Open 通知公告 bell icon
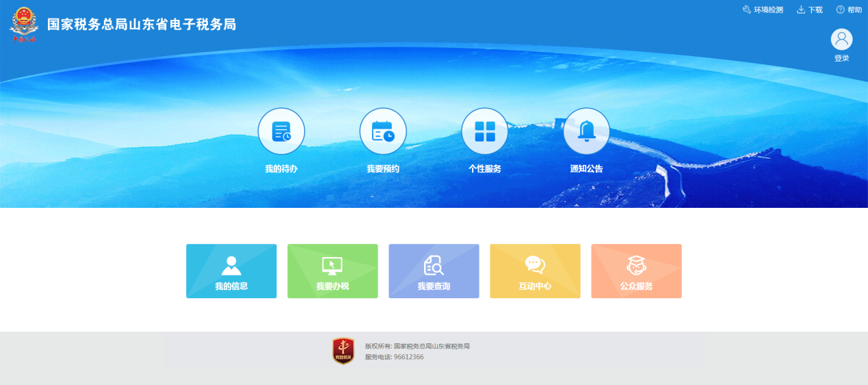 pyautogui.click(x=586, y=131)
